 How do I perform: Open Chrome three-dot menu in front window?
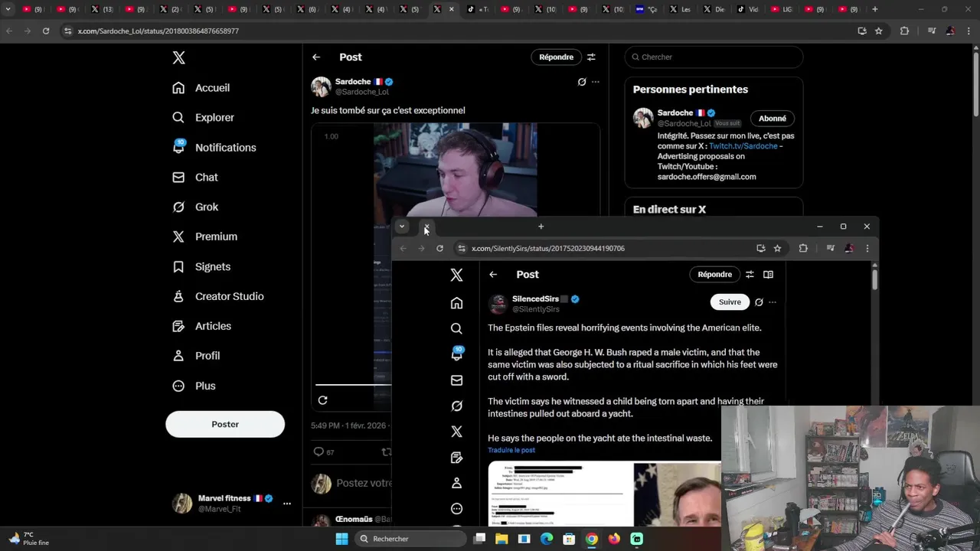(x=867, y=249)
